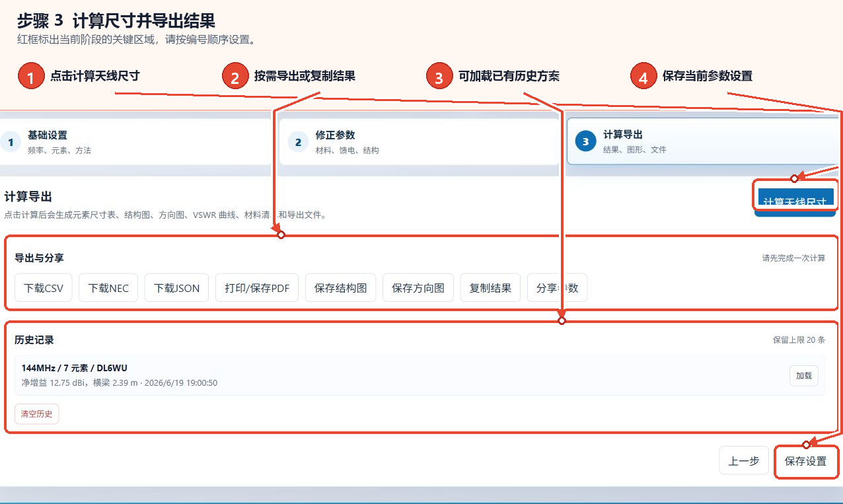Image resolution: width=843 pixels, height=504 pixels.
Task: Download results via 下载CSV
Action: click(44, 288)
